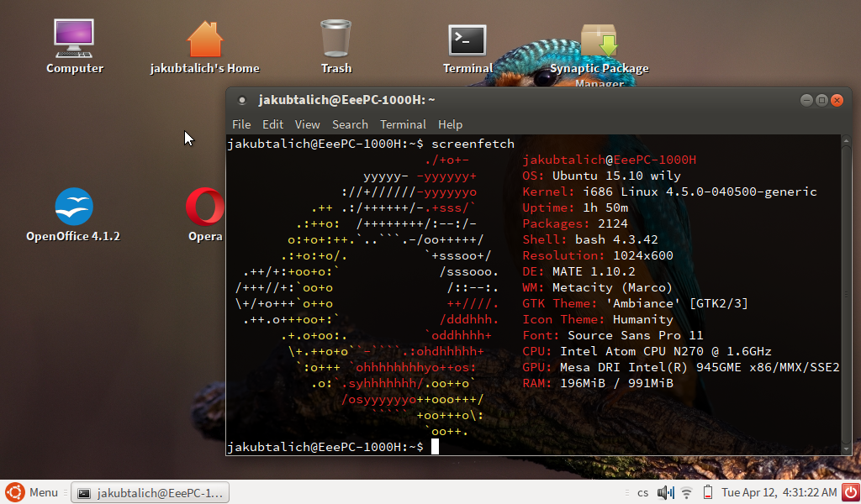This screenshot has height=504, width=861.
Task: Click the 'OS: Ubuntu 15.10 wily' line
Action: pyautogui.click(x=601, y=176)
